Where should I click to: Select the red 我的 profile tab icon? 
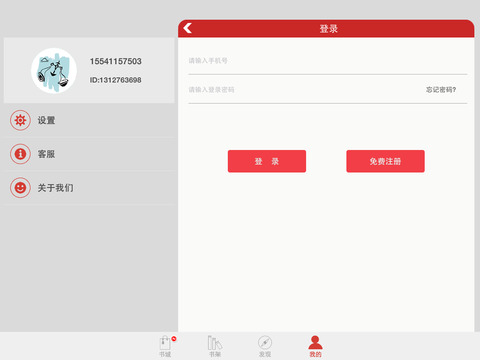coord(315,343)
